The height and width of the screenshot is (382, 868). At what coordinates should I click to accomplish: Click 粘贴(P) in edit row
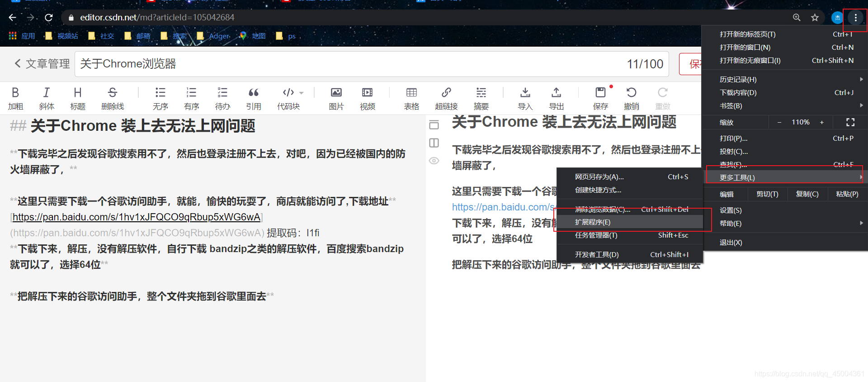(847, 194)
